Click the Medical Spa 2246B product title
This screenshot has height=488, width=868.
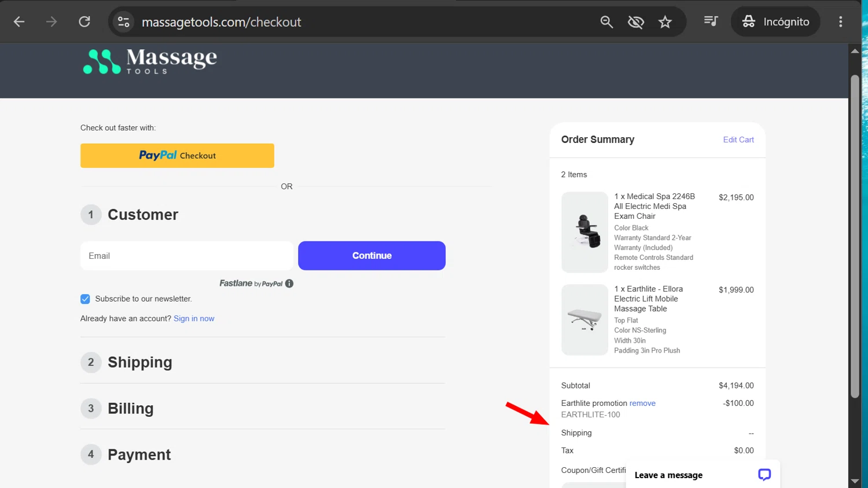coord(654,206)
